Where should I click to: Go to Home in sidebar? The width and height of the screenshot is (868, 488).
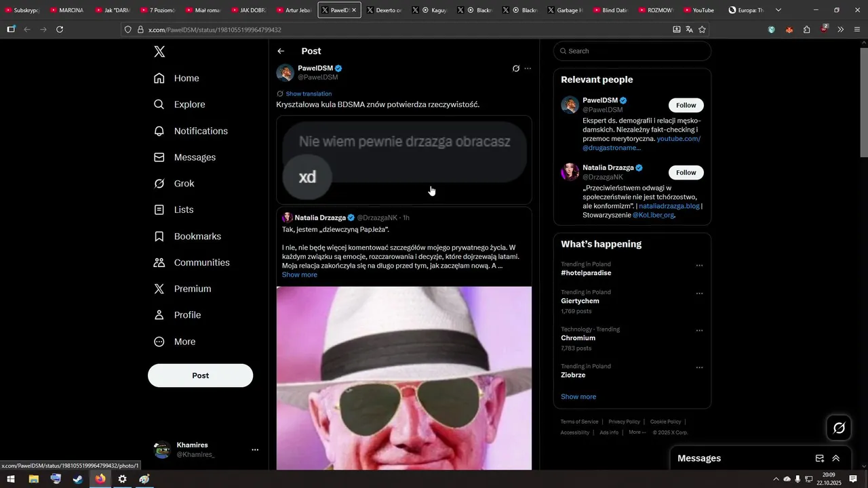pos(176,78)
